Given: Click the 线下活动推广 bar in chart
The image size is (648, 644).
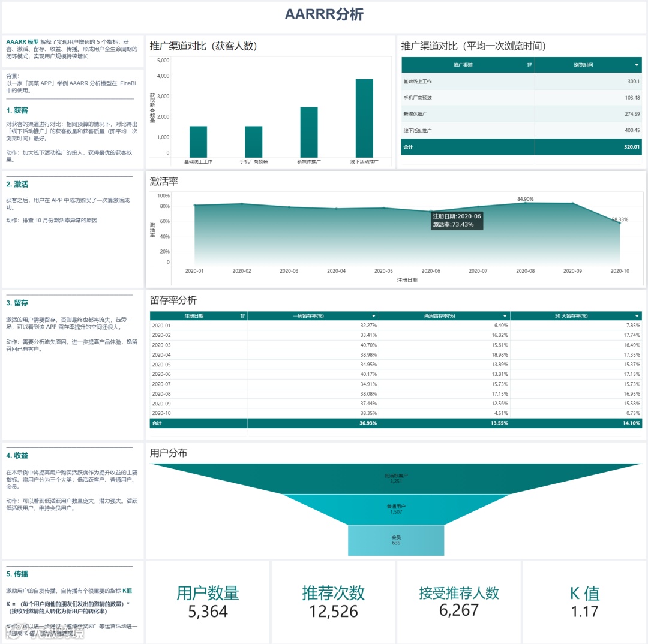Looking at the screenshot, I should [364, 118].
